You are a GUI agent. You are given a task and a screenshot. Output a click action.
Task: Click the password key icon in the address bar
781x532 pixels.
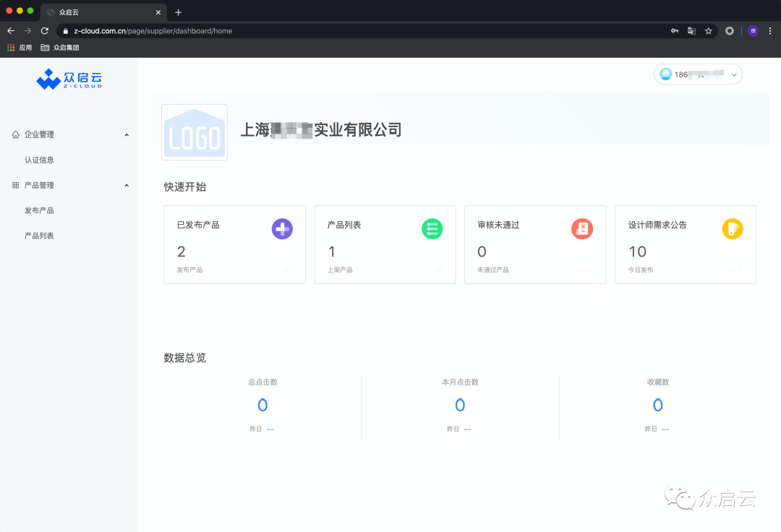point(673,30)
